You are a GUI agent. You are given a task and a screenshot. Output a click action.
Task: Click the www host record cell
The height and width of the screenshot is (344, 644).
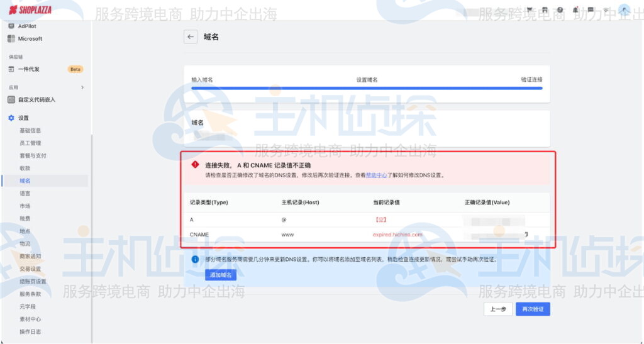pos(287,235)
